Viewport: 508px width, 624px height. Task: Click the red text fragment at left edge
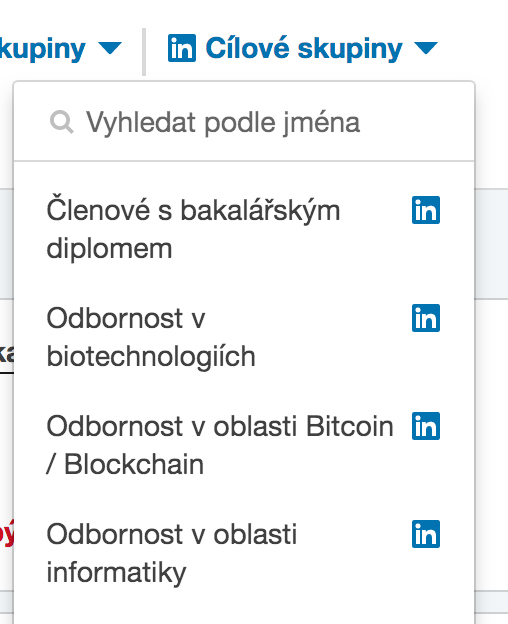tap(7, 533)
